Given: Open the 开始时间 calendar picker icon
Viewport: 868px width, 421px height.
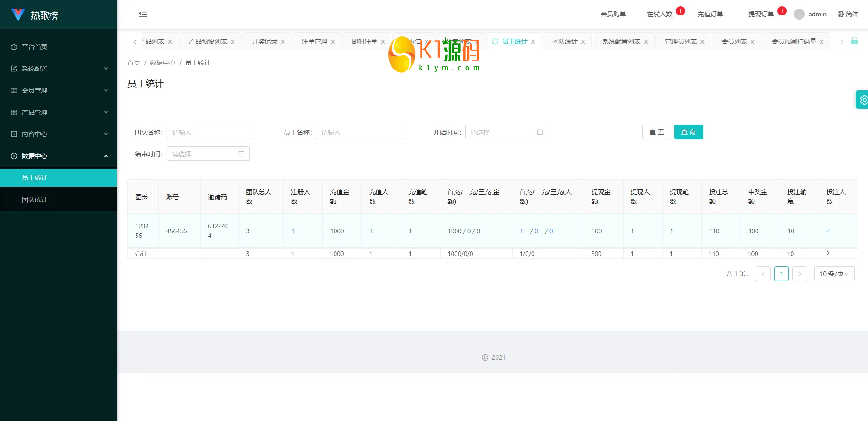Looking at the screenshot, I should tap(540, 132).
